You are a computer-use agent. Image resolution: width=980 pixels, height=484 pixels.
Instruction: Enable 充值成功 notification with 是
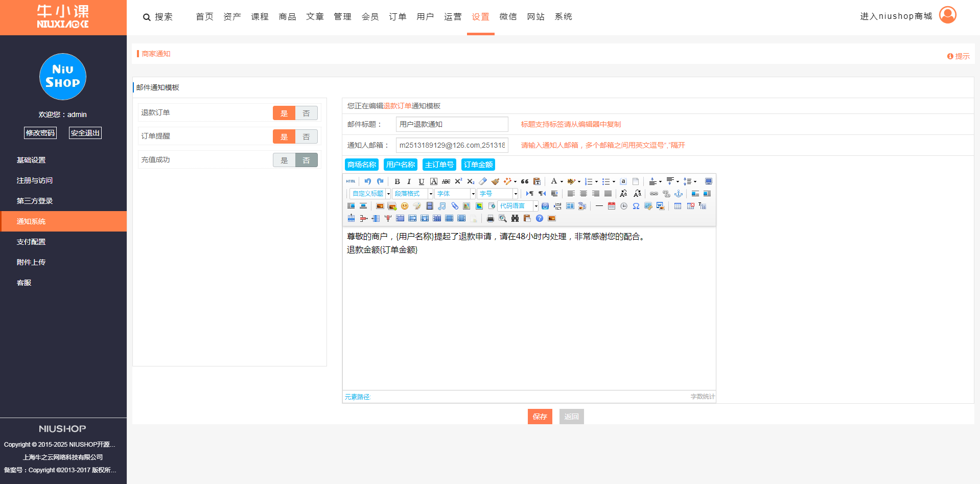click(284, 160)
